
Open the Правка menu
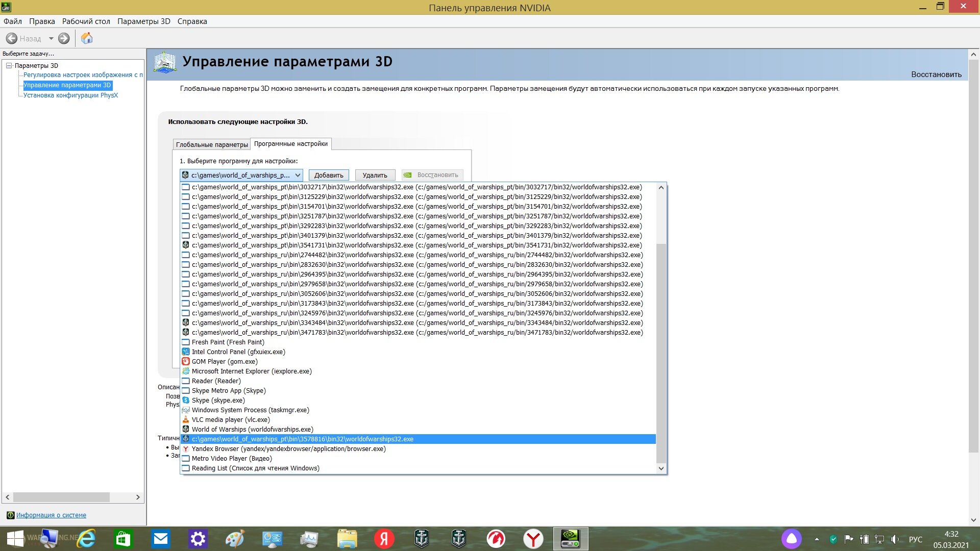click(42, 21)
